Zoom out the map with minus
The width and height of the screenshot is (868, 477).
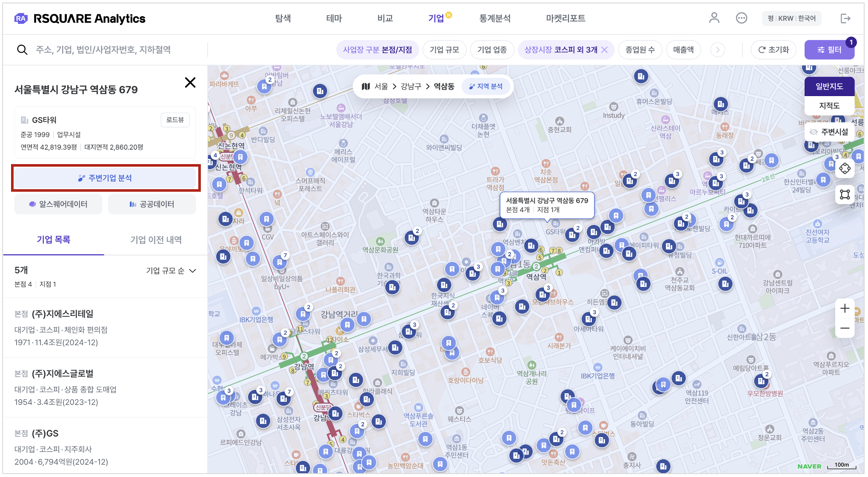[845, 328]
